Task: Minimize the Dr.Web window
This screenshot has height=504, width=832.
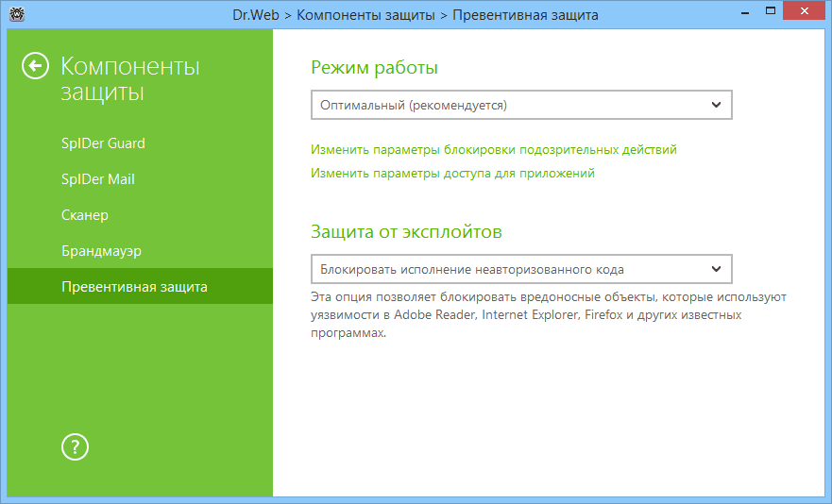Action: click(x=745, y=12)
